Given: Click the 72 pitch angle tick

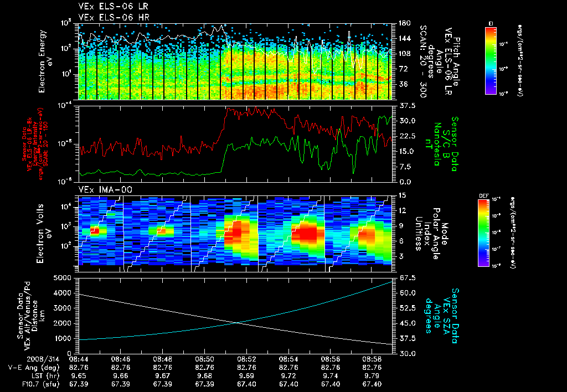Looking at the screenshot, I should [x=402, y=69].
